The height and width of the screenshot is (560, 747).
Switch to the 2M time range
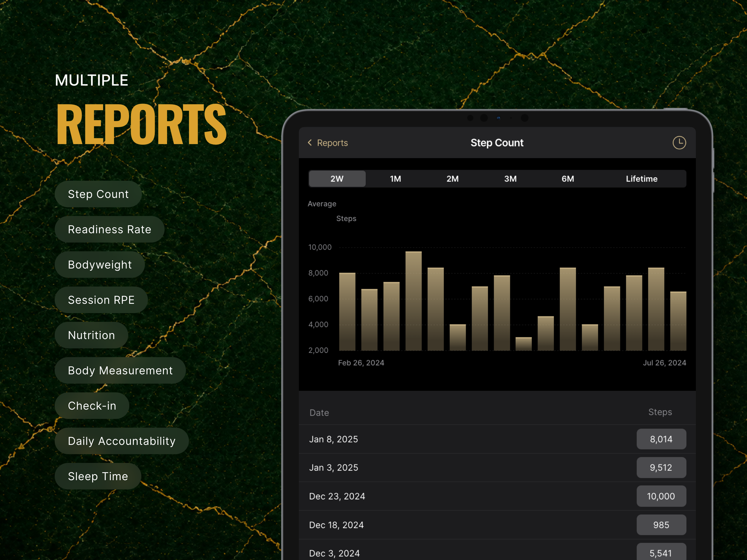pos(453,179)
